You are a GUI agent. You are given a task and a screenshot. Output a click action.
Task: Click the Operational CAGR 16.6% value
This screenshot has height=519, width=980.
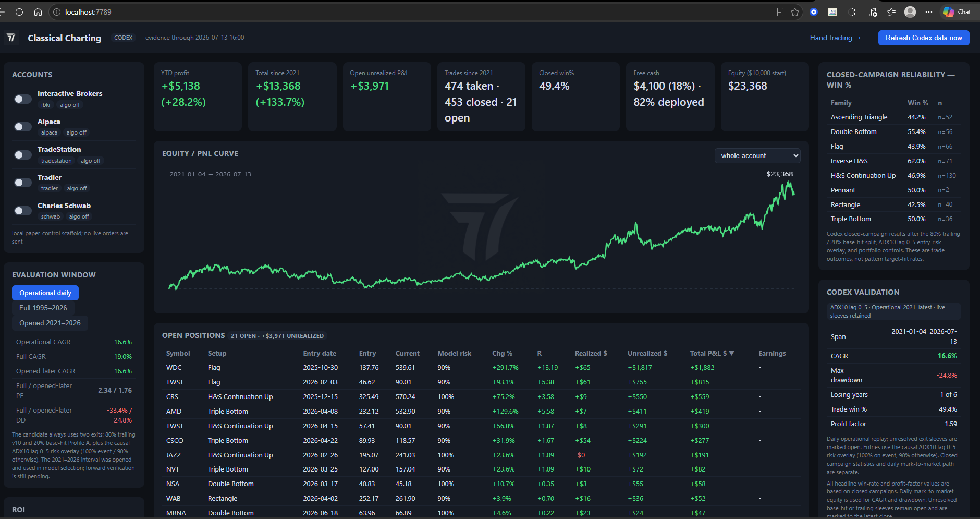123,342
